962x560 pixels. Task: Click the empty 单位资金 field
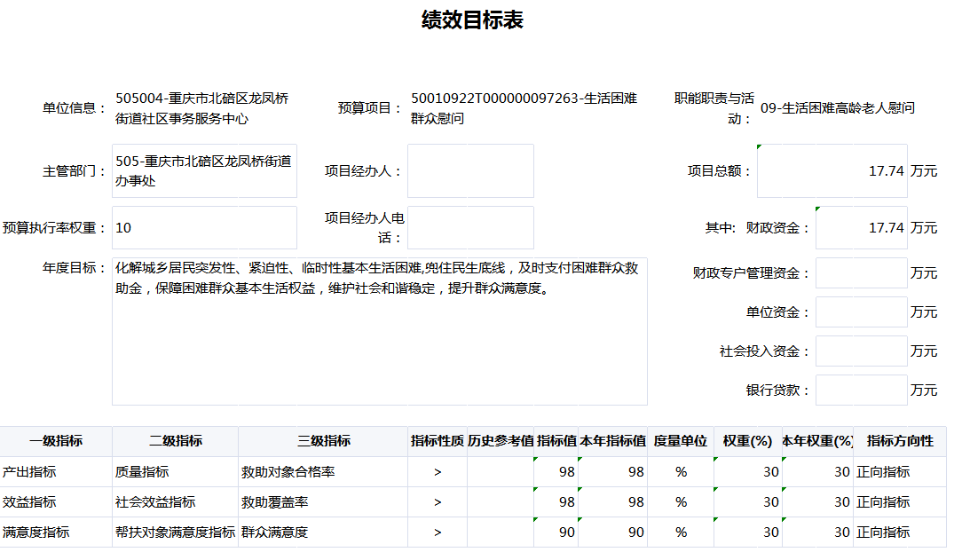pos(862,312)
